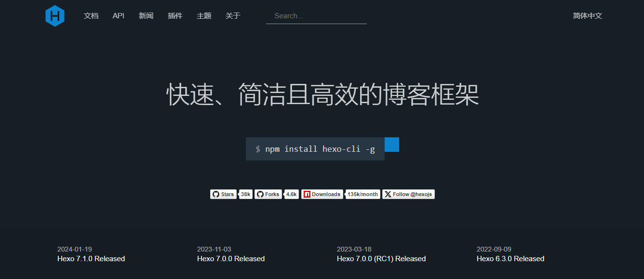Click the GitHub Forks badge button

tap(268, 194)
